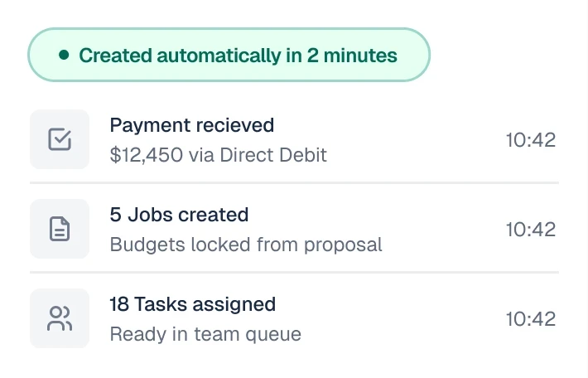Click the timestamp on the Tasks assigned row
The image size is (588, 378).
530,318
